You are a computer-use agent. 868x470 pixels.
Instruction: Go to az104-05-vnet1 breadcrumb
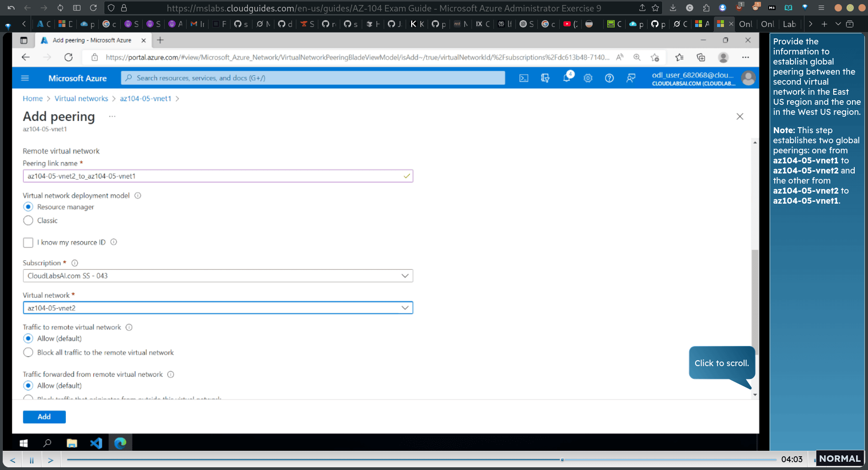(145, 99)
